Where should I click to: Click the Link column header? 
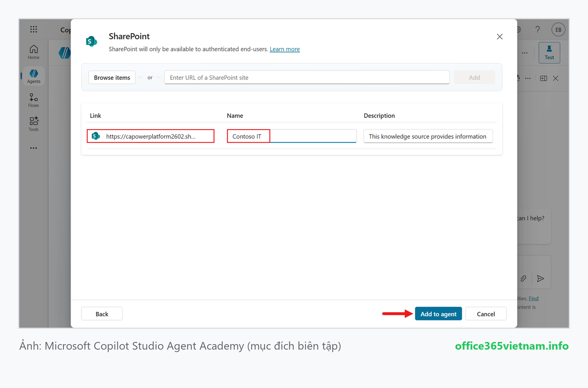click(x=95, y=116)
